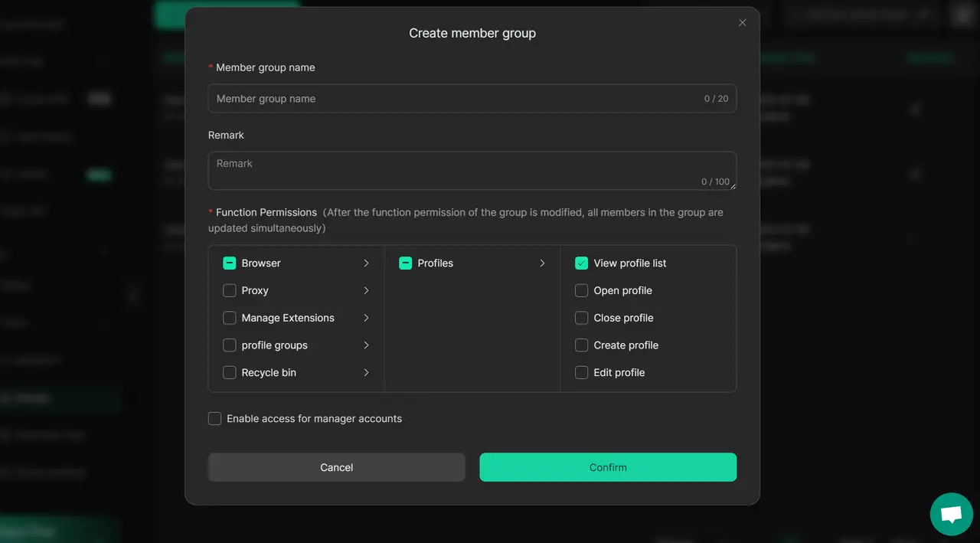Enable the Proxy permission checkbox
This screenshot has height=543, width=980.
coord(229,291)
